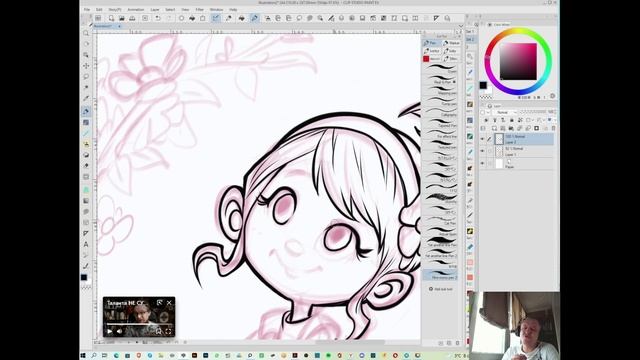640x360 pixels.
Task: Open the Layer menu
Action: point(155,9)
